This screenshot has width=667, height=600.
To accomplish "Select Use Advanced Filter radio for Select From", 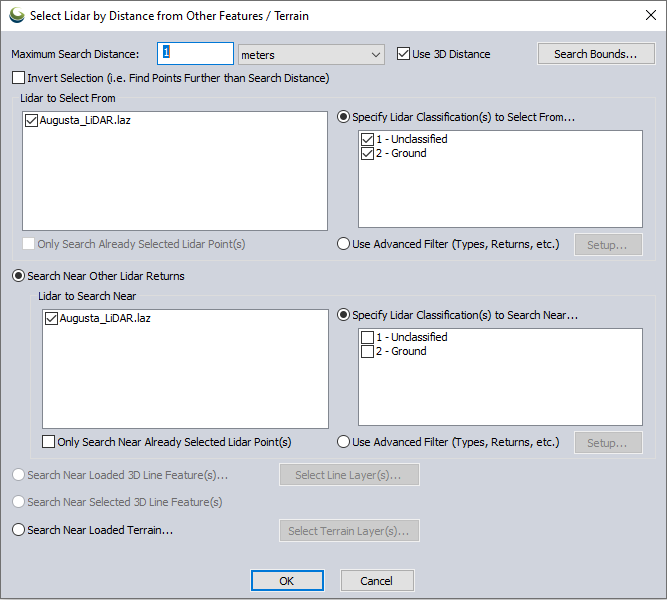I will [x=344, y=244].
